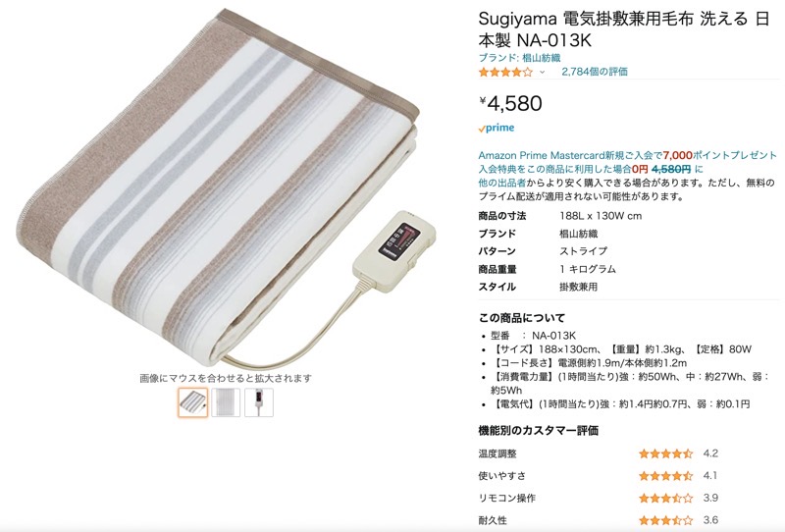The height and width of the screenshot is (532, 785).
Task: Click the 耐久性 rating stars
Action: click(x=665, y=520)
